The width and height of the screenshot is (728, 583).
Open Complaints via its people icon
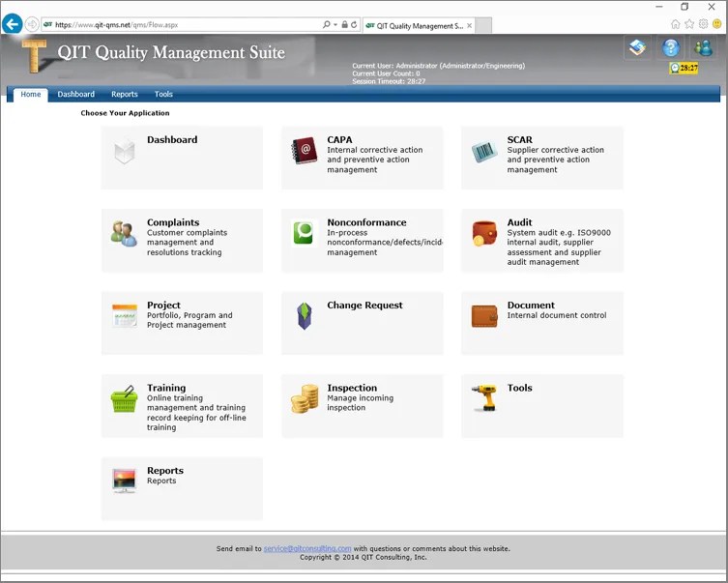pos(124,233)
